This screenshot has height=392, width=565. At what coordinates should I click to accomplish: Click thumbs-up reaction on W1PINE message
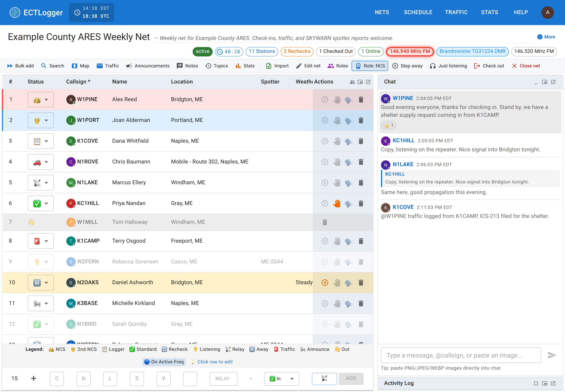tap(389, 125)
